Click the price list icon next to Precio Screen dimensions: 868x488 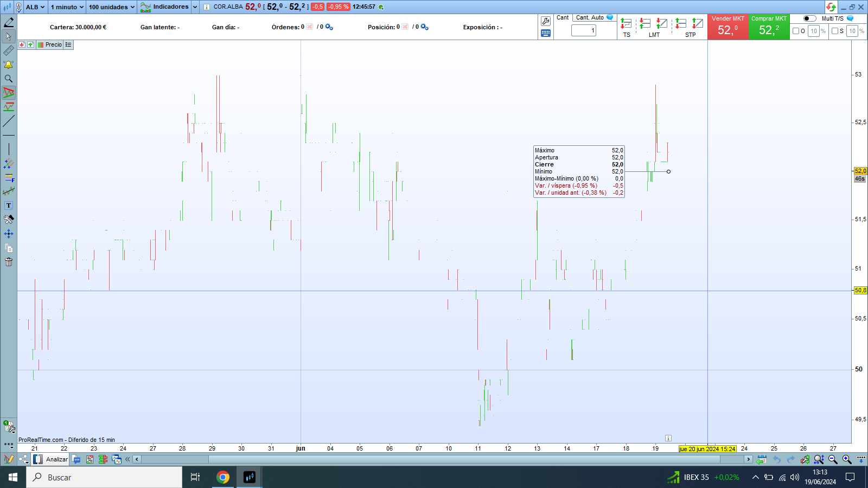pos(68,45)
